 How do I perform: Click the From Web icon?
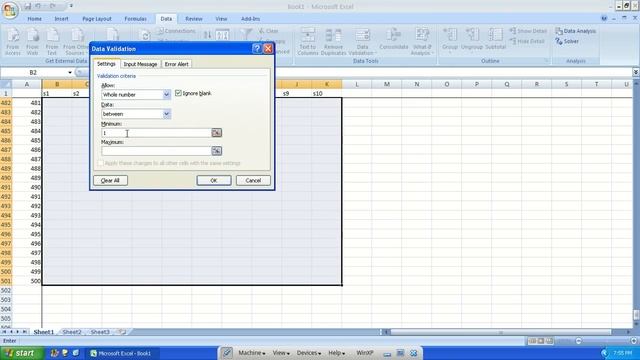point(32,36)
